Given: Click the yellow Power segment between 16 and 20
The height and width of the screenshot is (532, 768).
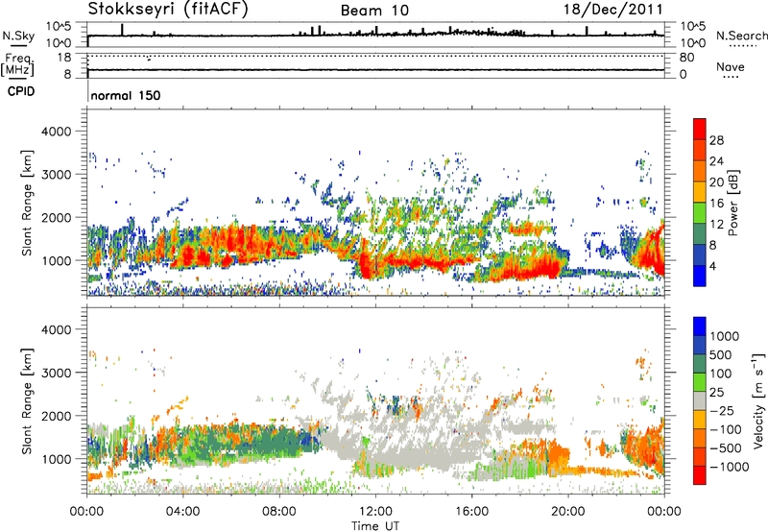Looking at the screenshot, I should click(x=700, y=192).
